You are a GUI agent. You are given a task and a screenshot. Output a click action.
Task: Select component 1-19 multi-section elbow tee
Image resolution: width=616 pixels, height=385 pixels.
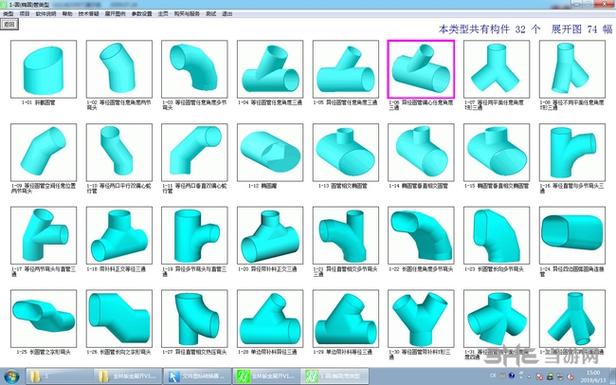[x=194, y=236]
